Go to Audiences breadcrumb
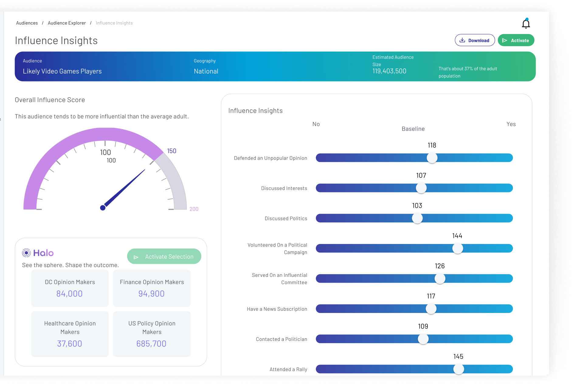577x392 pixels. pyautogui.click(x=27, y=23)
